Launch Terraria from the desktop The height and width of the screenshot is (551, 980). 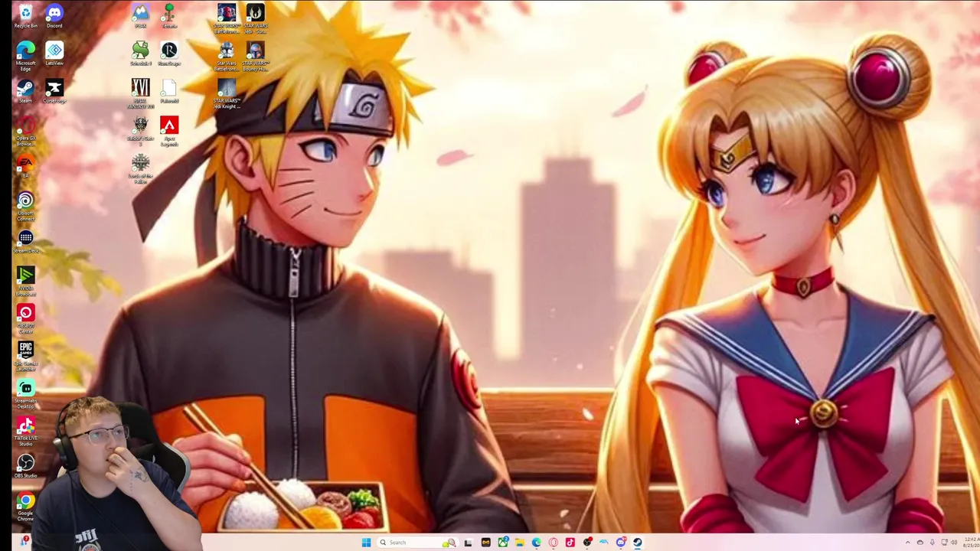[169, 16]
